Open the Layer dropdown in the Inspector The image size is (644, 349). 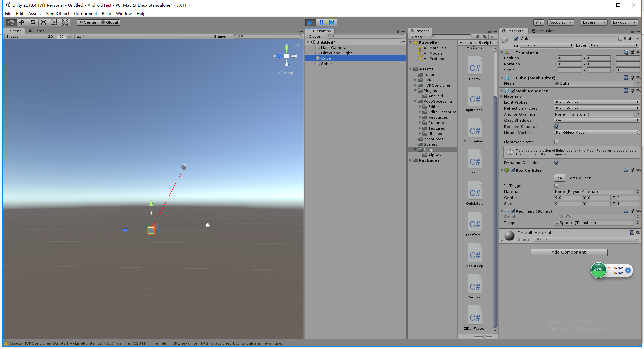point(614,45)
